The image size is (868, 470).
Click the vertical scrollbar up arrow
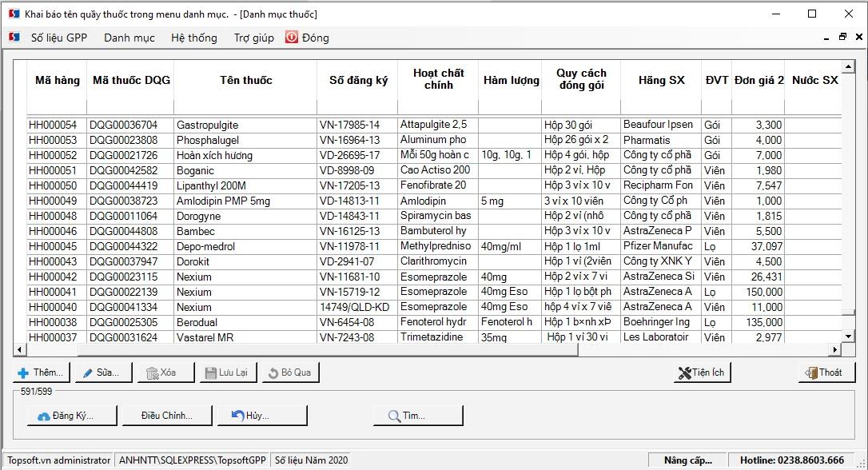(x=848, y=66)
